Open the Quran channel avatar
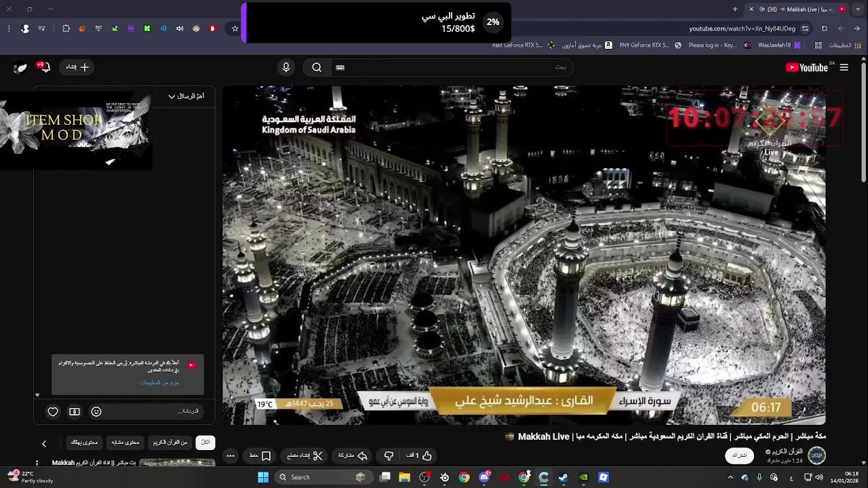Image resolution: width=868 pixels, height=488 pixels. point(816,455)
